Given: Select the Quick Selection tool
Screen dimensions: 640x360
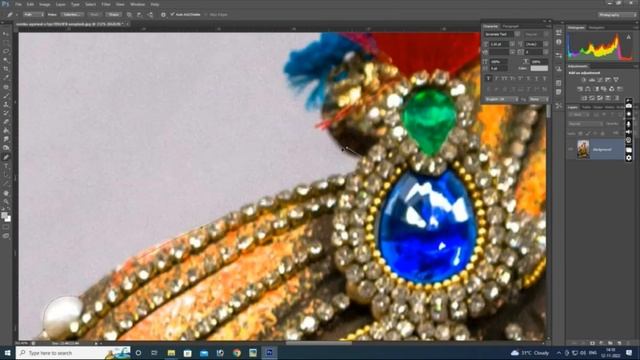Looking at the screenshot, I should (6, 60).
